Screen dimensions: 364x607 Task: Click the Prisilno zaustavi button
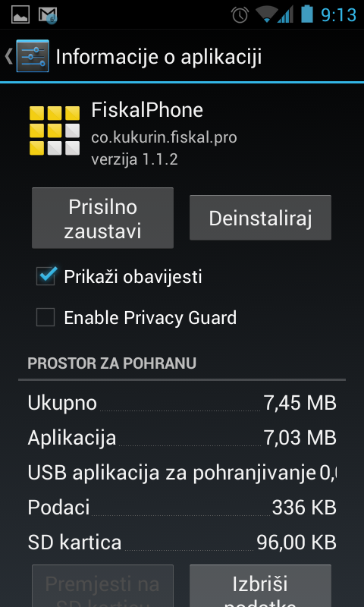tap(102, 218)
